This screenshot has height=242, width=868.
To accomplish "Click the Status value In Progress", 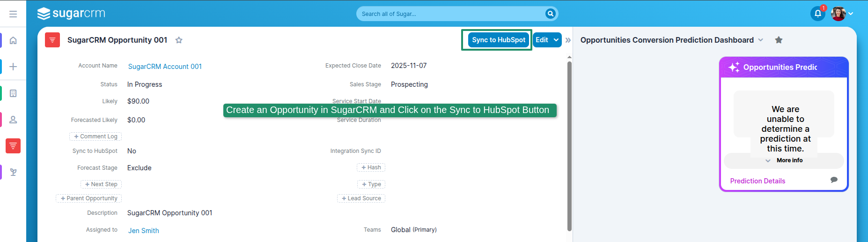I will (145, 84).
